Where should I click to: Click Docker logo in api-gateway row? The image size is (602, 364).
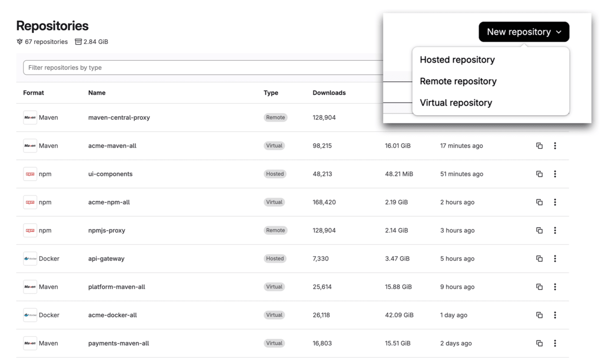30,259
